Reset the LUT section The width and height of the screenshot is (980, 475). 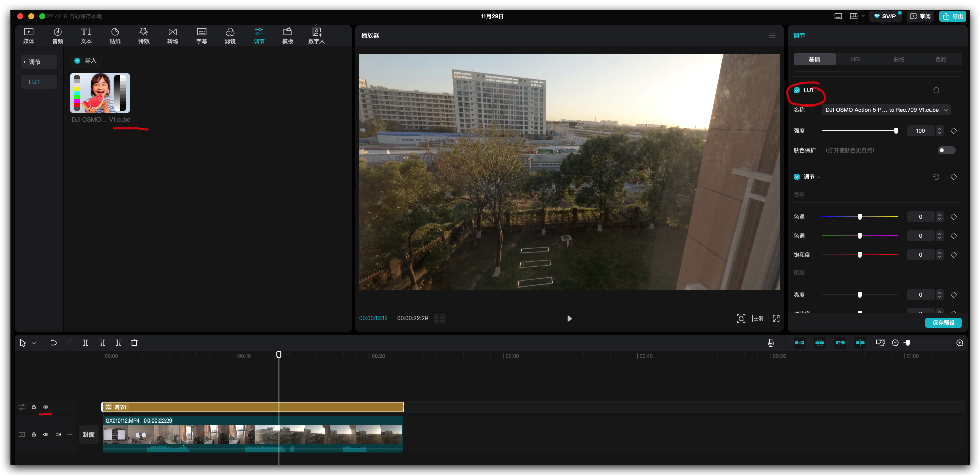936,90
